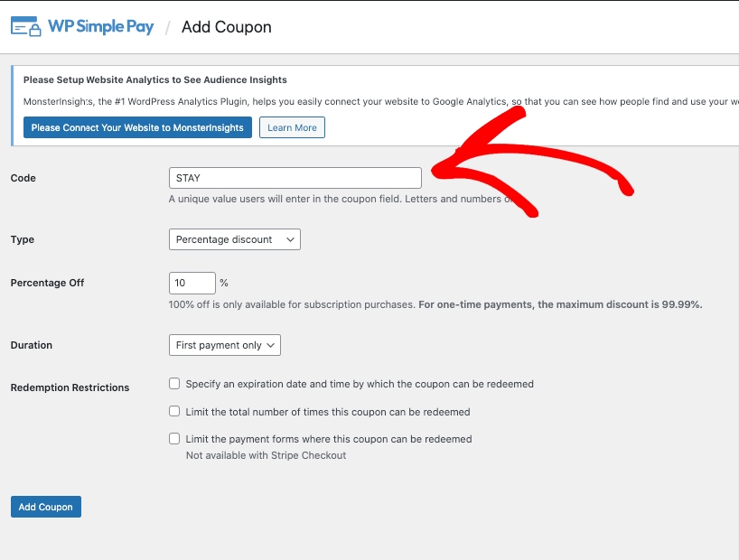Image resolution: width=739 pixels, height=560 pixels.
Task: Click the percent sign beside the discount field
Action: pos(224,283)
